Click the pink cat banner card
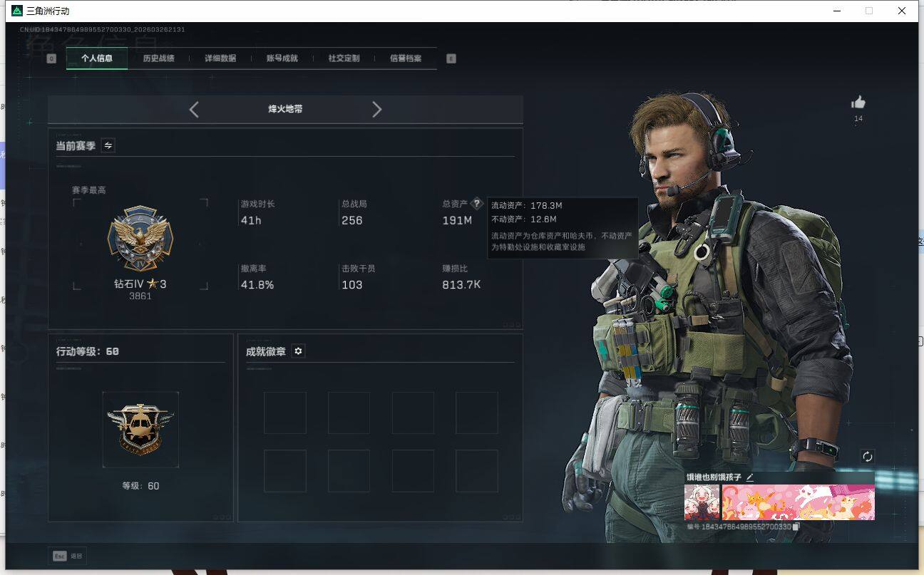 799,502
